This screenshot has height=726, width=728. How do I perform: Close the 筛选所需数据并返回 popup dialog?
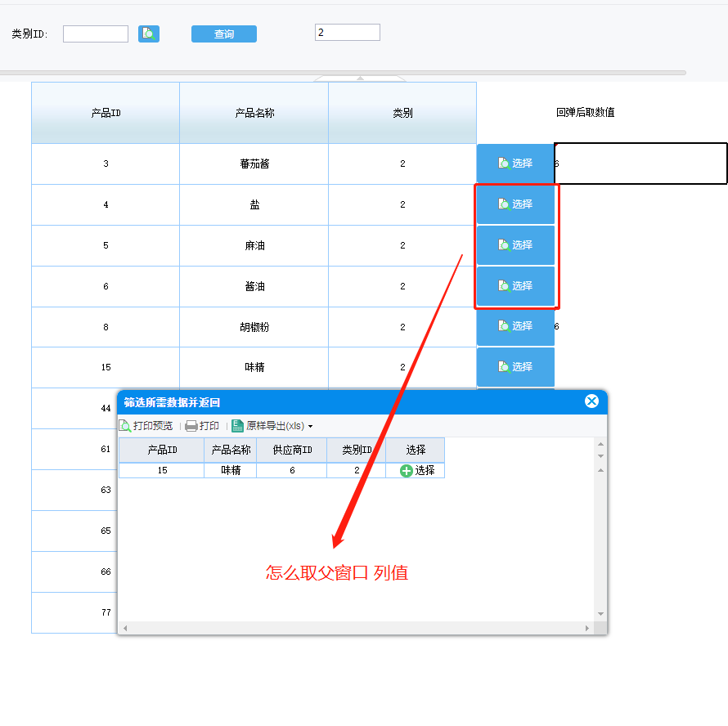[591, 401]
